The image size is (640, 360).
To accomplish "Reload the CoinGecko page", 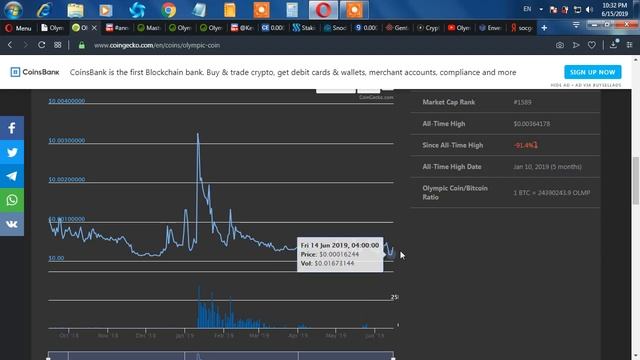I will (41, 45).
